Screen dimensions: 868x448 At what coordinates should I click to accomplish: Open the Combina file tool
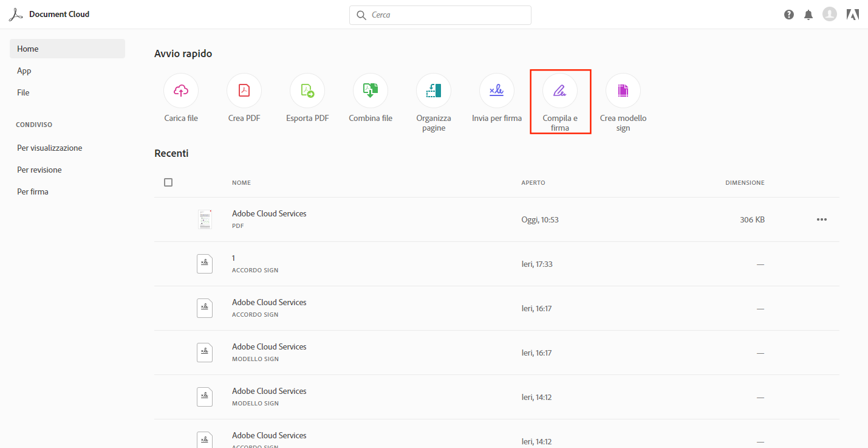(x=371, y=91)
